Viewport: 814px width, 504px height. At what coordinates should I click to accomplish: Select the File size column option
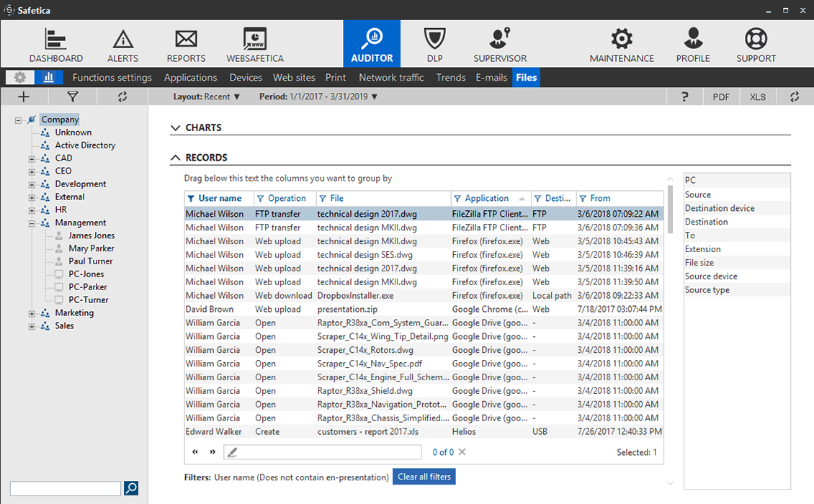click(737, 263)
